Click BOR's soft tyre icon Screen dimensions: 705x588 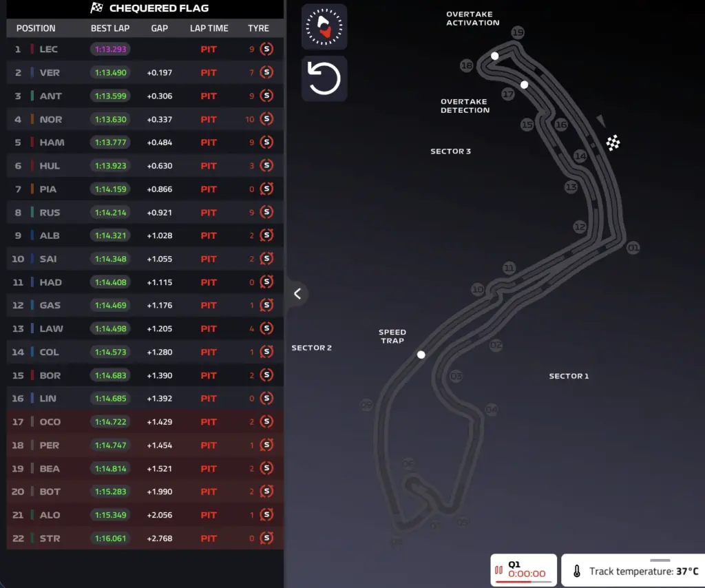(x=266, y=375)
